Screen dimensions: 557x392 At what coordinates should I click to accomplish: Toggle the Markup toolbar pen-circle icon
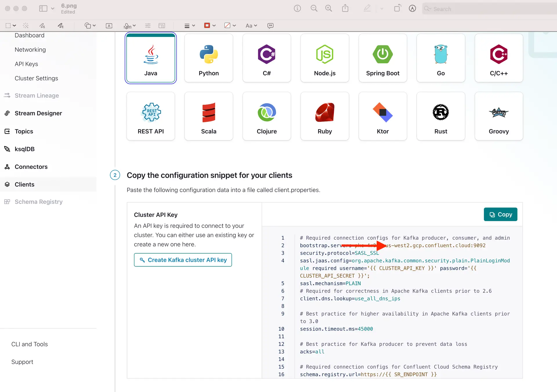[412, 8]
